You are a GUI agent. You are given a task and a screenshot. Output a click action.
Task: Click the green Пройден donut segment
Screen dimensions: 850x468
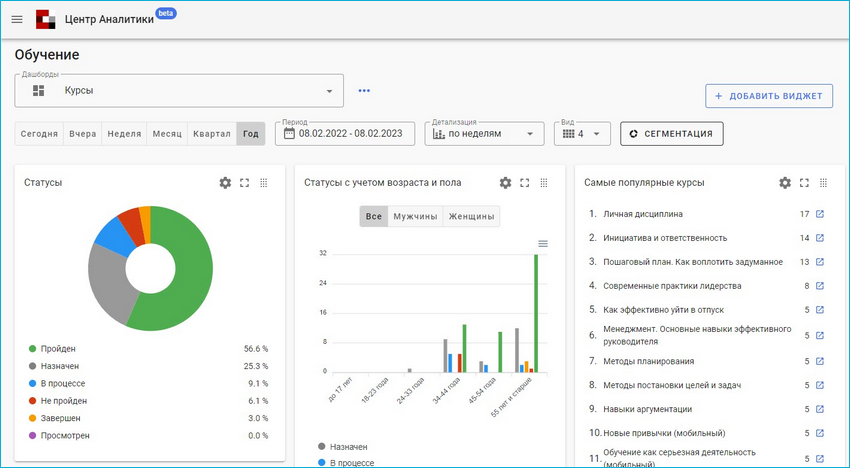point(192,277)
